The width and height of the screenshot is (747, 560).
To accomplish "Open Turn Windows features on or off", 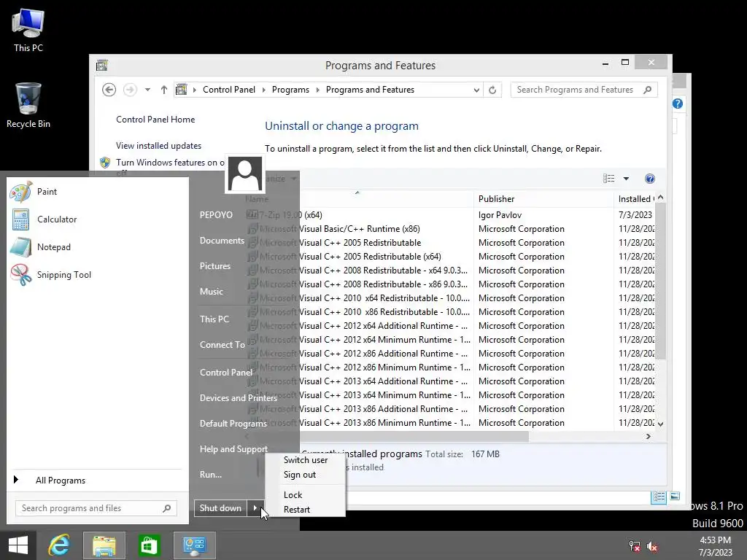I will point(169,163).
